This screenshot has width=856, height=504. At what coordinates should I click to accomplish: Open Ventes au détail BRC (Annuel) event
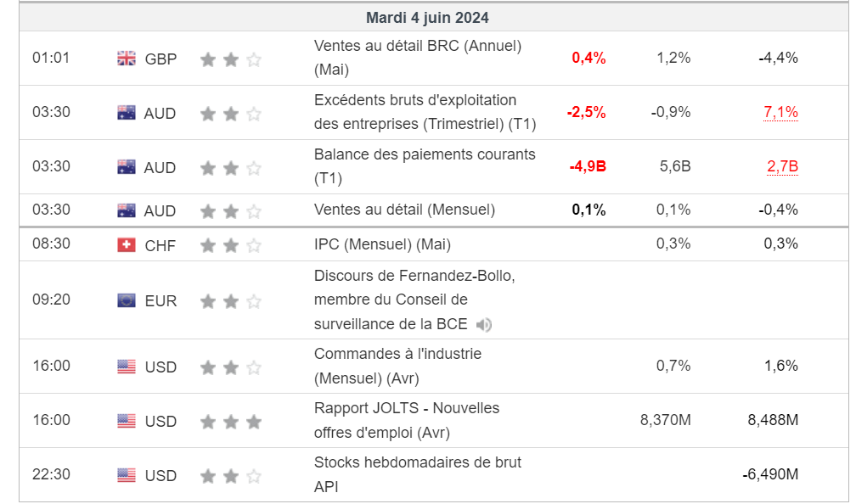pyautogui.click(x=418, y=58)
